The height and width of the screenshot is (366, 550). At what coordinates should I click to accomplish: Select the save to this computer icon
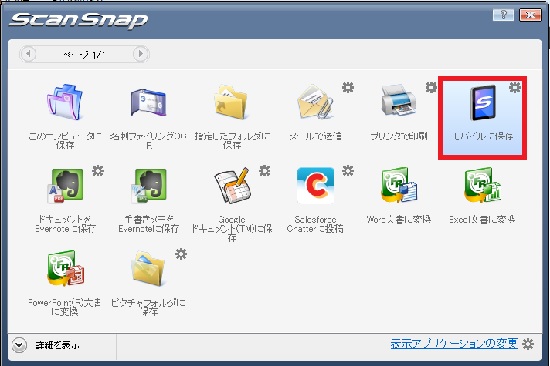(65, 102)
